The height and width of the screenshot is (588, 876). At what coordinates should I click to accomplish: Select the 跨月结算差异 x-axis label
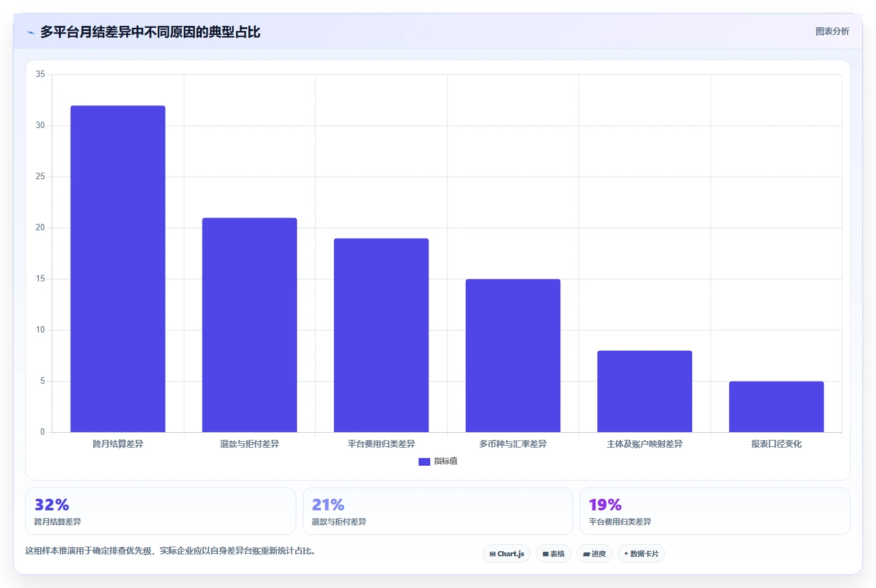[118, 444]
